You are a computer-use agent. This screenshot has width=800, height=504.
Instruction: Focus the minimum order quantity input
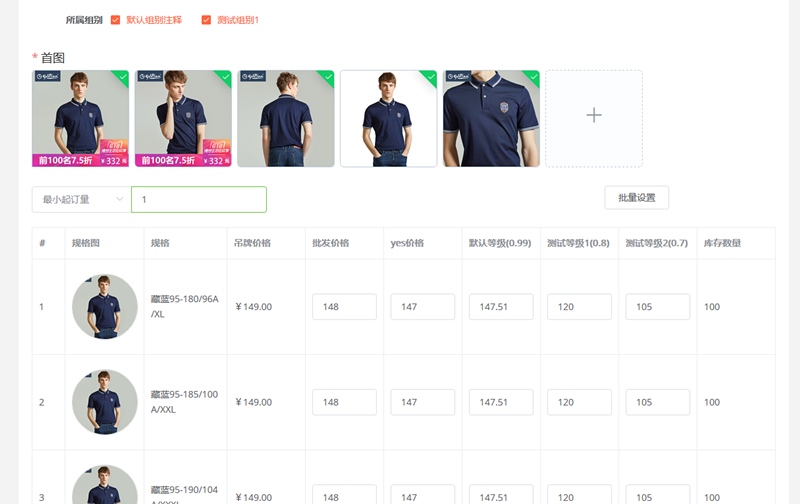(199, 199)
